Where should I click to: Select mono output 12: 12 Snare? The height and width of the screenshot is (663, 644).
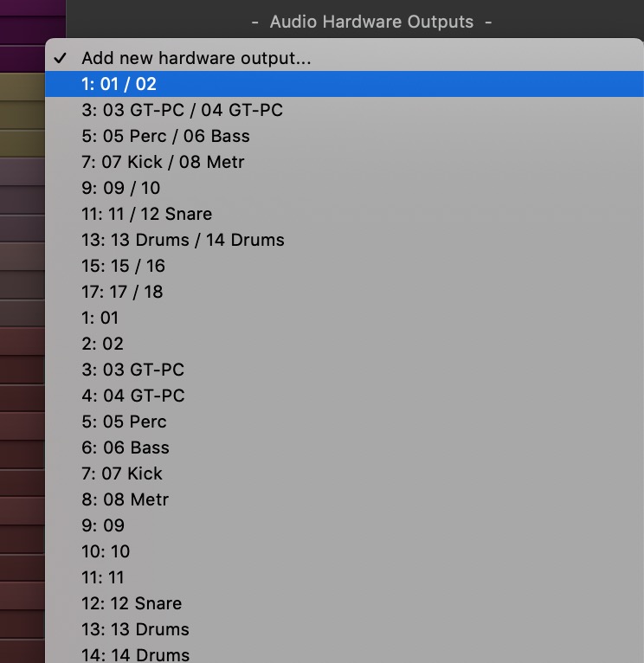tap(132, 603)
